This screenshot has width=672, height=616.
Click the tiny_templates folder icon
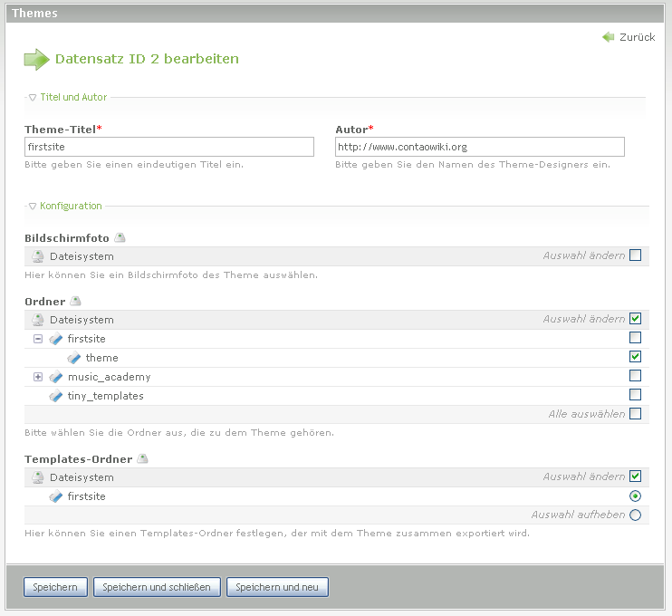[x=56, y=396]
